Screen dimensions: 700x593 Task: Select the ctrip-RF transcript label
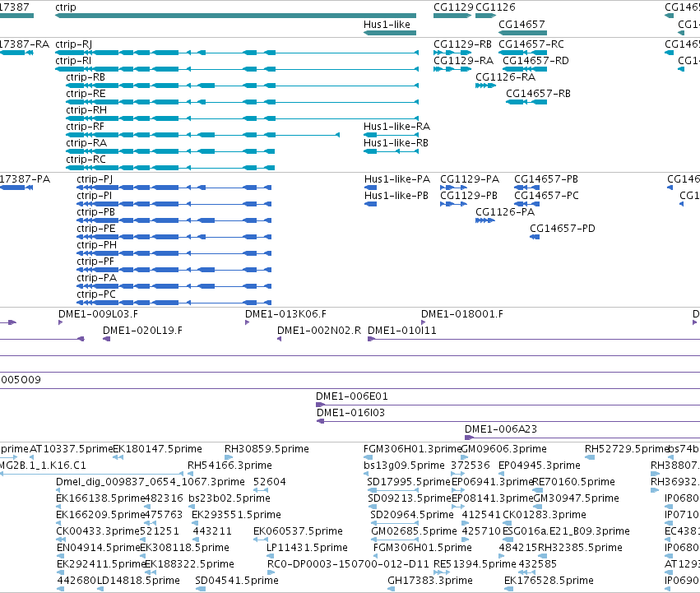pos(85,127)
